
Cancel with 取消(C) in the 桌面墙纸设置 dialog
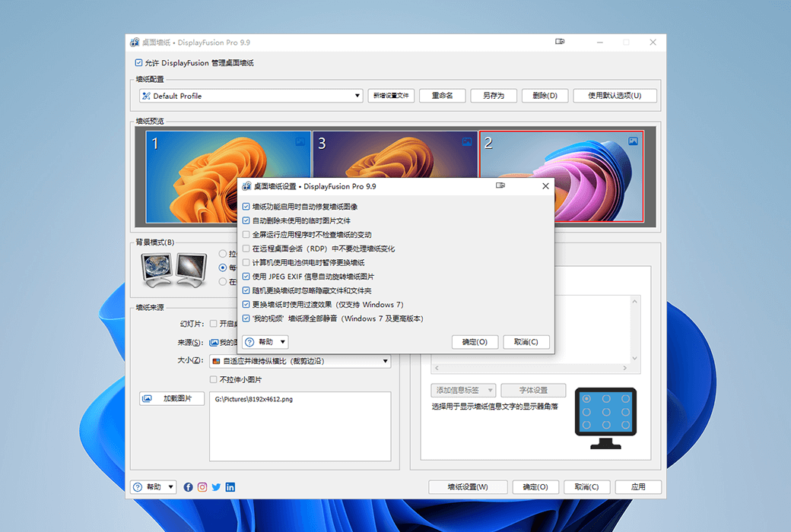[x=526, y=342]
